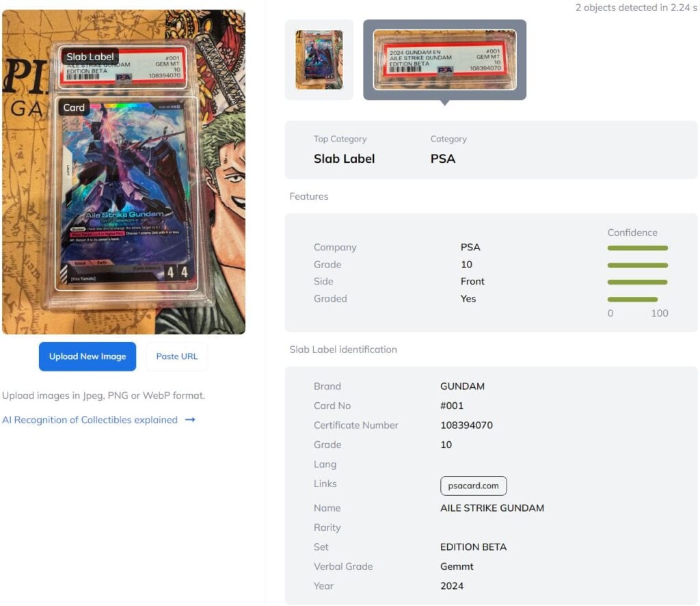This screenshot has width=700, height=606.
Task: Click the AILE STRIKE GUNDAM name value
Action: coord(492,508)
